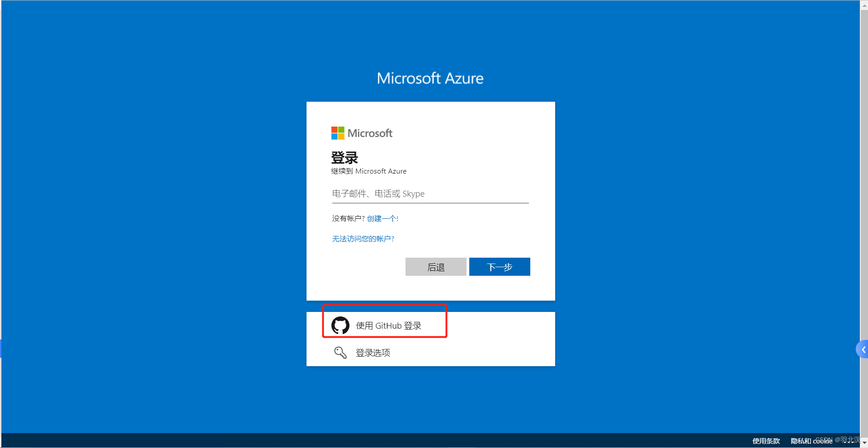Click the Microsoft Azure page title
868x448 pixels.
(x=430, y=78)
